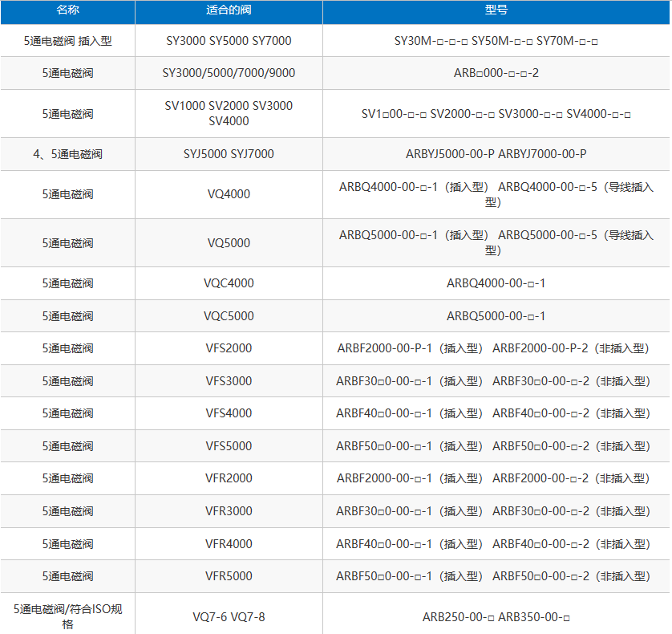Select the valve cell 'VQC4000'
This screenshot has width=672, height=634.
coord(229,283)
